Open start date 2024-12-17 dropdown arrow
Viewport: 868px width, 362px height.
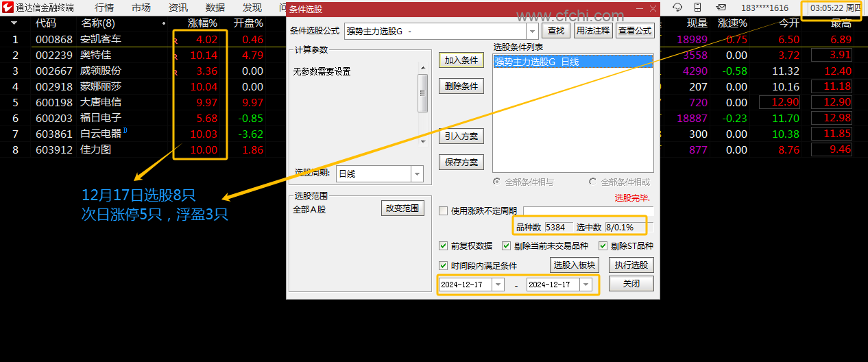tap(498, 285)
